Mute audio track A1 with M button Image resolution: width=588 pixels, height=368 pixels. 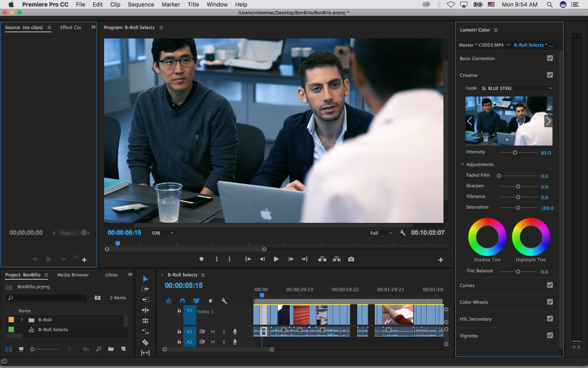213,332
